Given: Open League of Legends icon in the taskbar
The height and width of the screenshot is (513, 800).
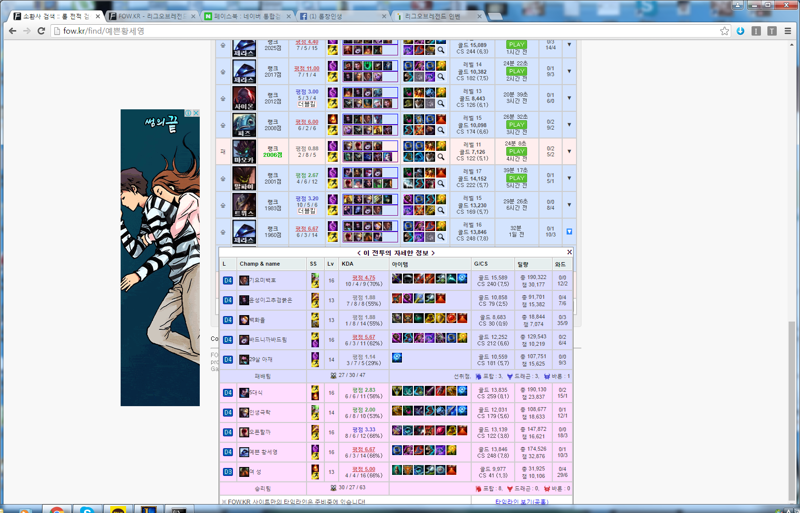Looking at the screenshot, I should click(148, 510).
